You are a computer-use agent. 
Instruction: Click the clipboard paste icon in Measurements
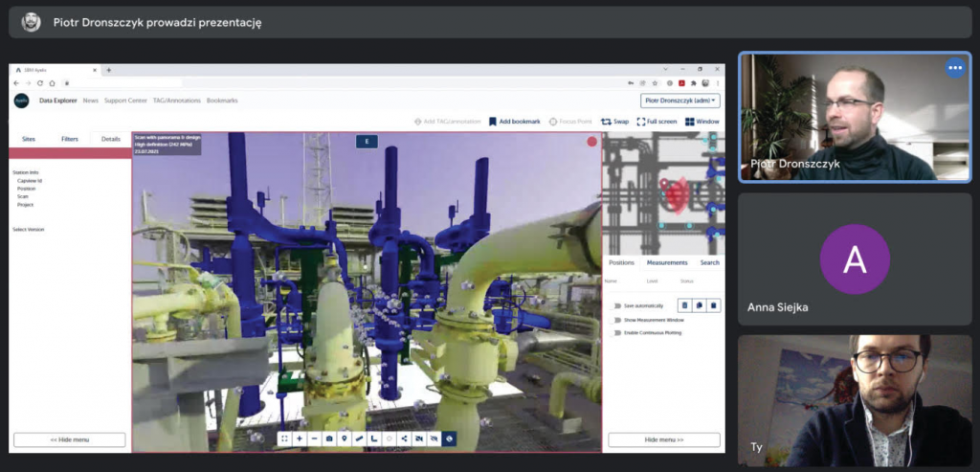714,305
